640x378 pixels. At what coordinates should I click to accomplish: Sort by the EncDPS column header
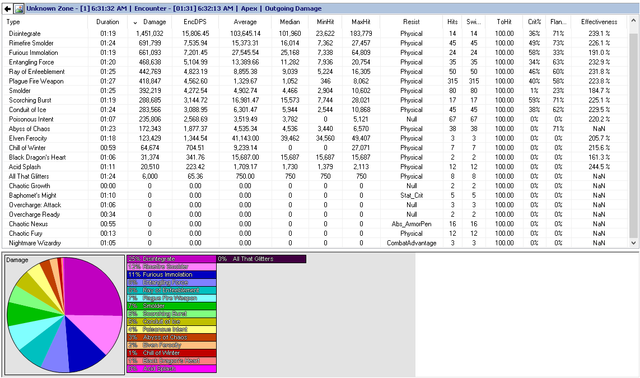click(x=195, y=22)
